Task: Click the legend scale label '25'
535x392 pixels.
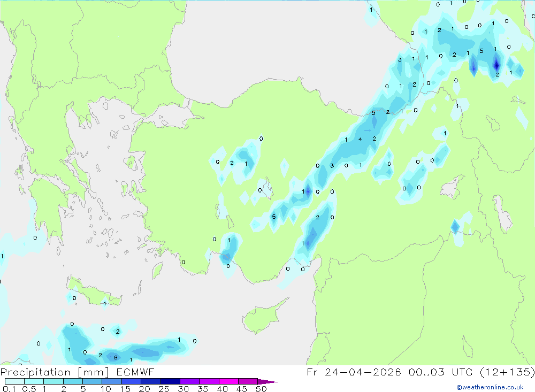Action: (x=164, y=389)
